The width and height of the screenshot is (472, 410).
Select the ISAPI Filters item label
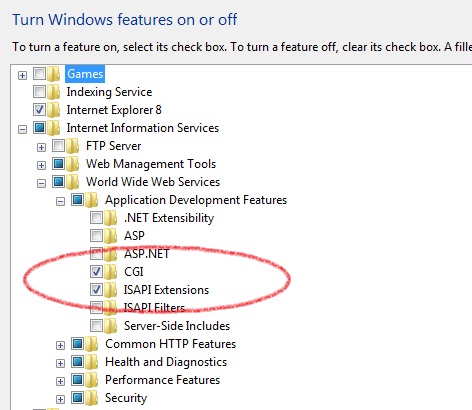click(154, 308)
